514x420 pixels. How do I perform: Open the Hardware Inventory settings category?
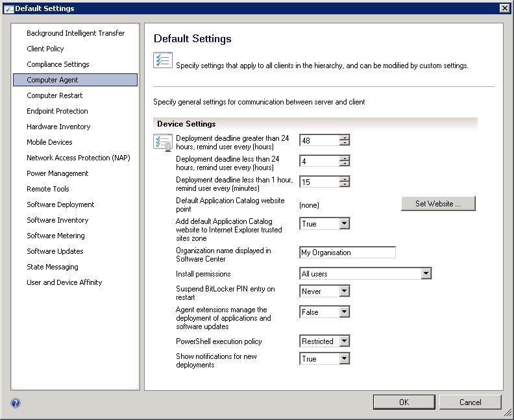[x=58, y=127]
